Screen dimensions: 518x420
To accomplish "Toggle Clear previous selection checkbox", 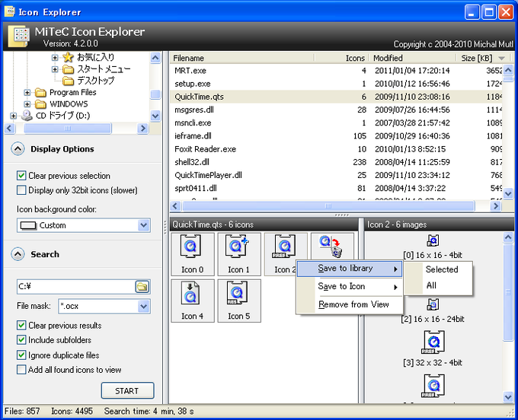I will click(x=21, y=176).
